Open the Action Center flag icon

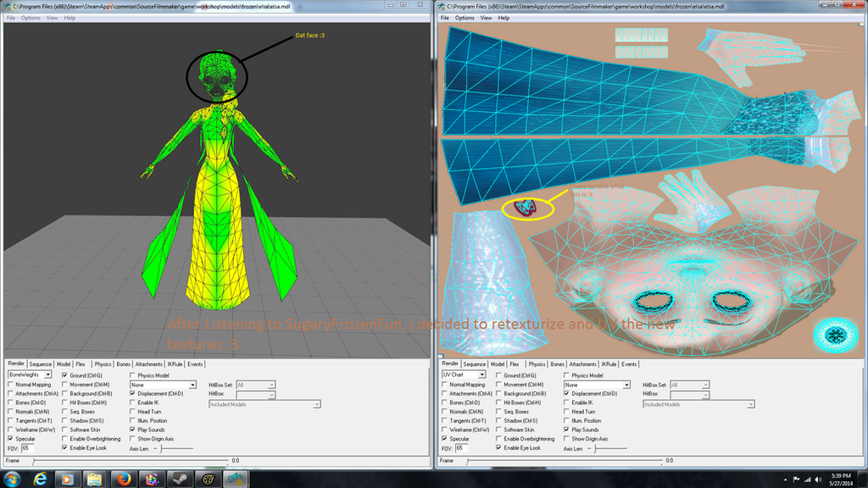[796, 480]
